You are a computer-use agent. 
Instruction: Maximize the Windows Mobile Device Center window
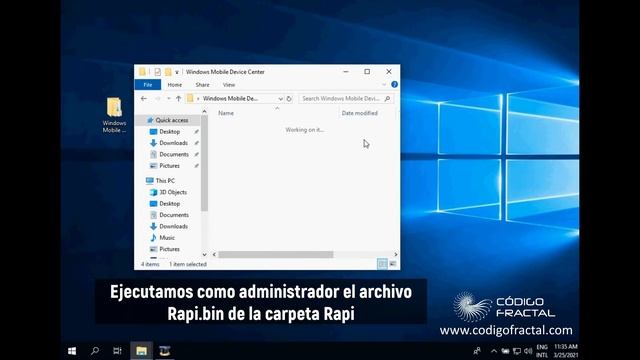click(367, 71)
